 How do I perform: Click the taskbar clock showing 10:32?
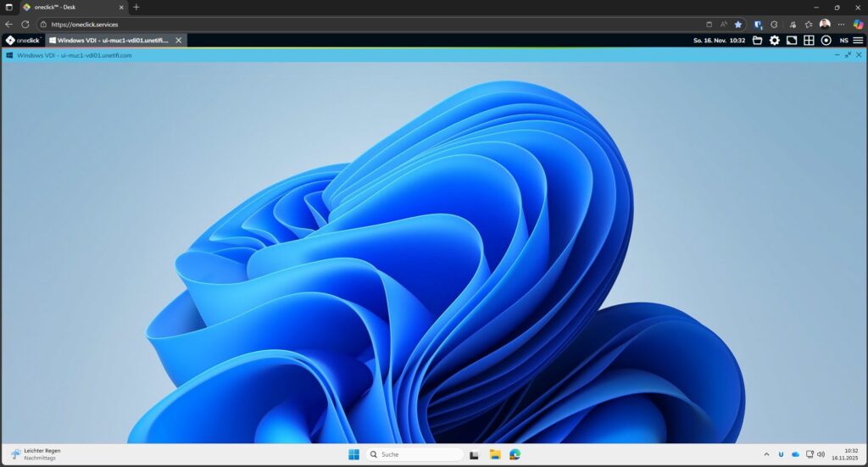(850, 454)
